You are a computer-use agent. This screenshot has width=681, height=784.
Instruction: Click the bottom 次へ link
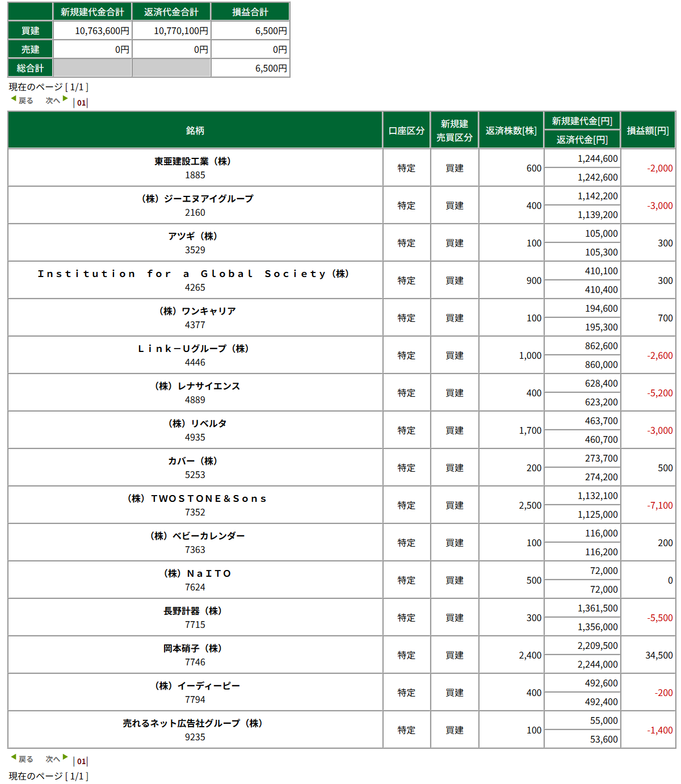pos(53,759)
